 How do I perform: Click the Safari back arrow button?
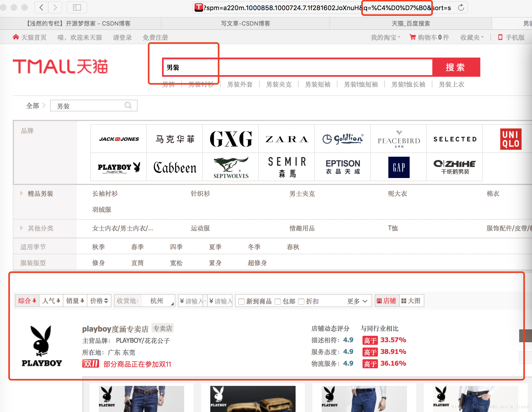click(41, 7)
